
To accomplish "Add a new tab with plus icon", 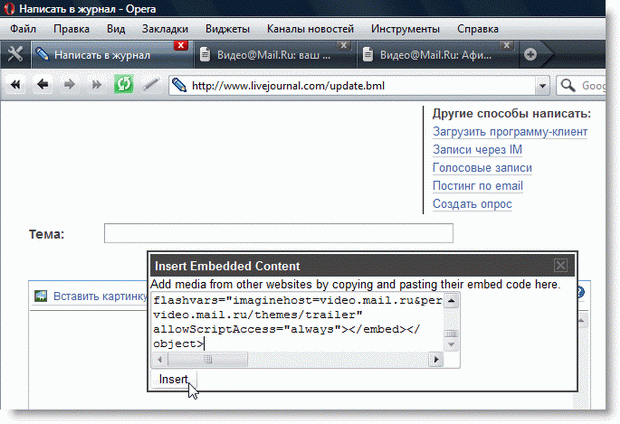I will (531, 54).
